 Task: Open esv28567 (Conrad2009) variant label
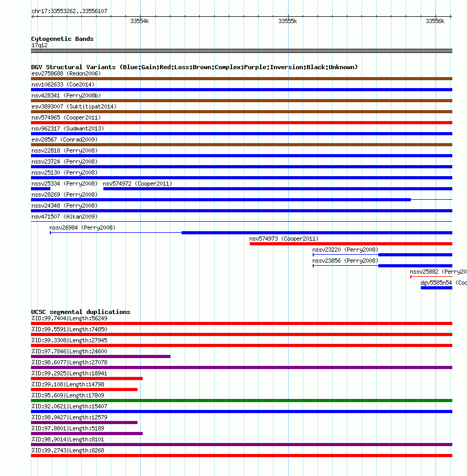(65, 139)
